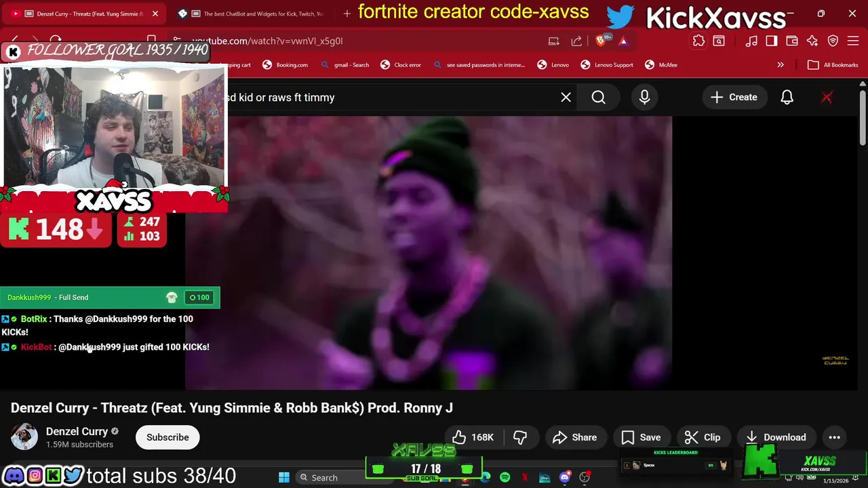Image resolution: width=868 pixels, height=488 pixels.
Task: Open the Discord taskbar icon
Action: click(564, 478)
